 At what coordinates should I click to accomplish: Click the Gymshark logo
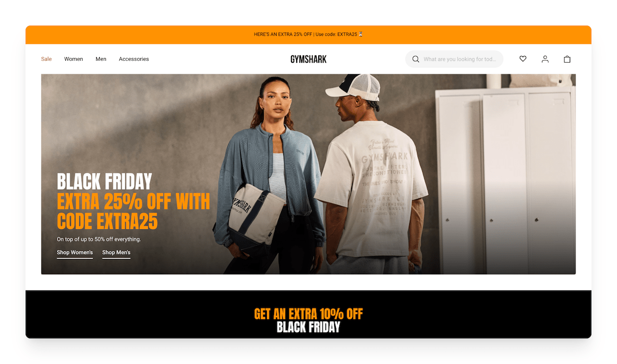click(308, 59)
